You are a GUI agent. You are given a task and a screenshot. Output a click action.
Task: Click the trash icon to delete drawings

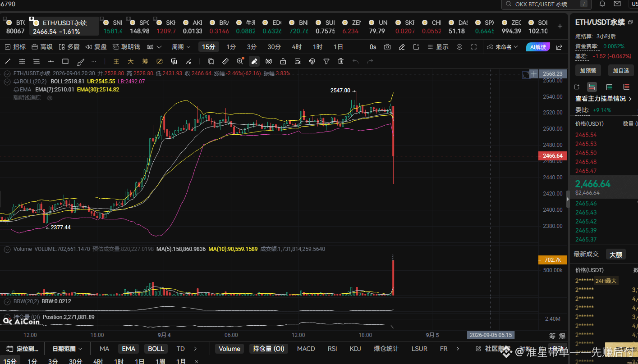[341, 61]
